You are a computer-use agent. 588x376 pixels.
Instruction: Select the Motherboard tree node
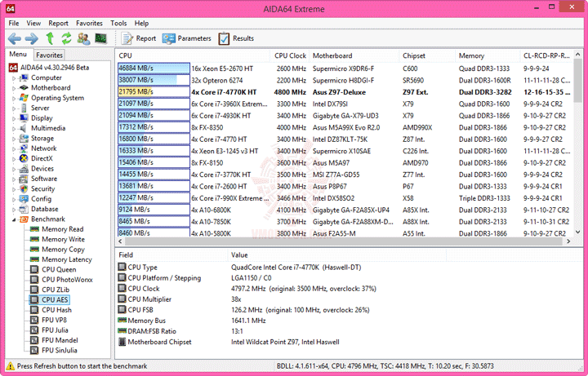(x=51, y=87)
